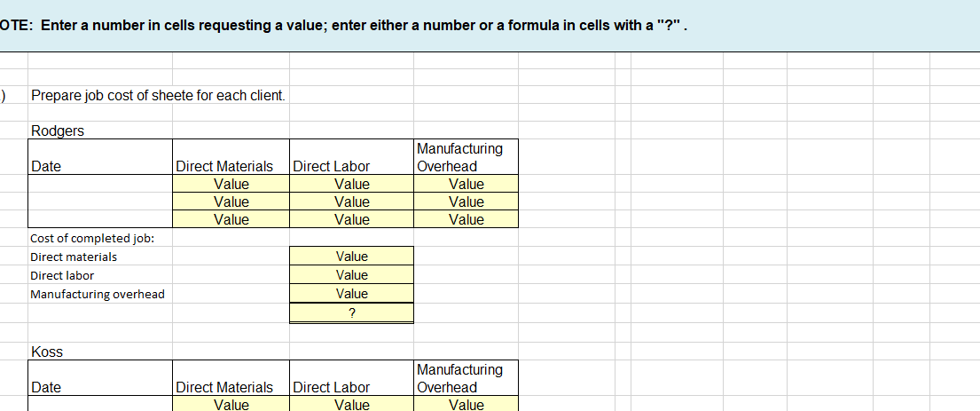Select Value cell beside Direct materials summary
This screenshot has width=980, height=411.
click(351, 256)
